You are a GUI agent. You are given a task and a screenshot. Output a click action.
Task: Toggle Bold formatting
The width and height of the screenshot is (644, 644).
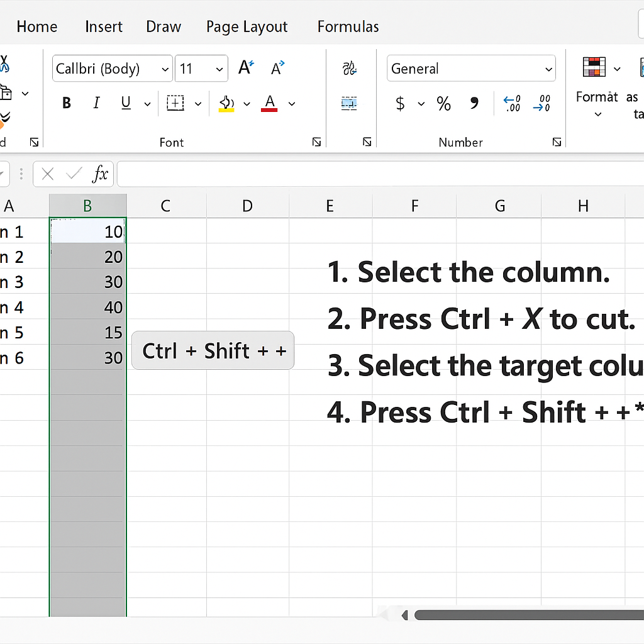(x=67, y=104)
